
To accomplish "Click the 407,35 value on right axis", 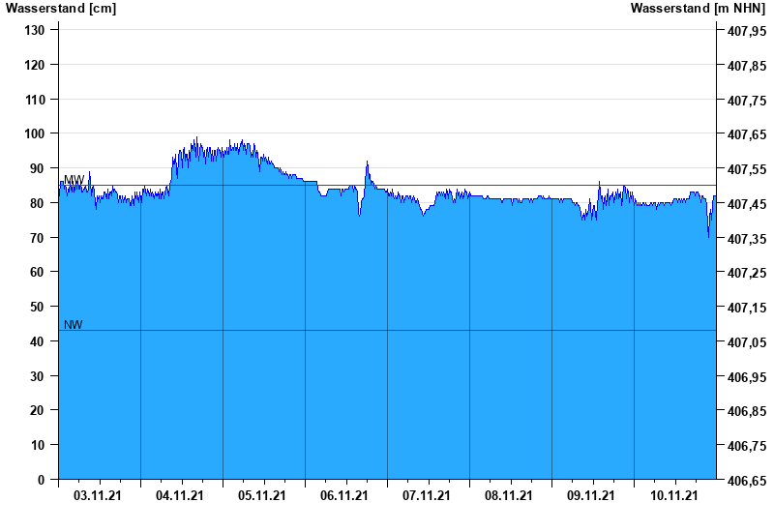I will [x=747, y=239].
